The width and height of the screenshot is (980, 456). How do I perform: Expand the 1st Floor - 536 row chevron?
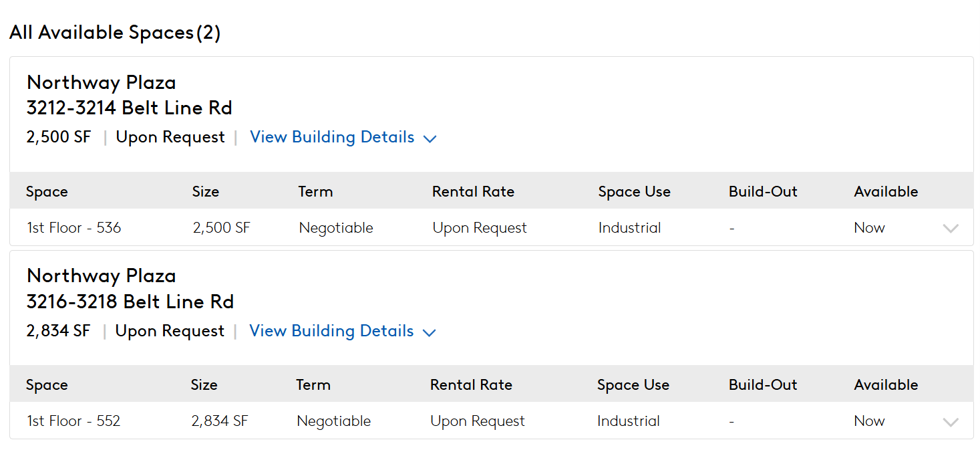tap(951, 228)
